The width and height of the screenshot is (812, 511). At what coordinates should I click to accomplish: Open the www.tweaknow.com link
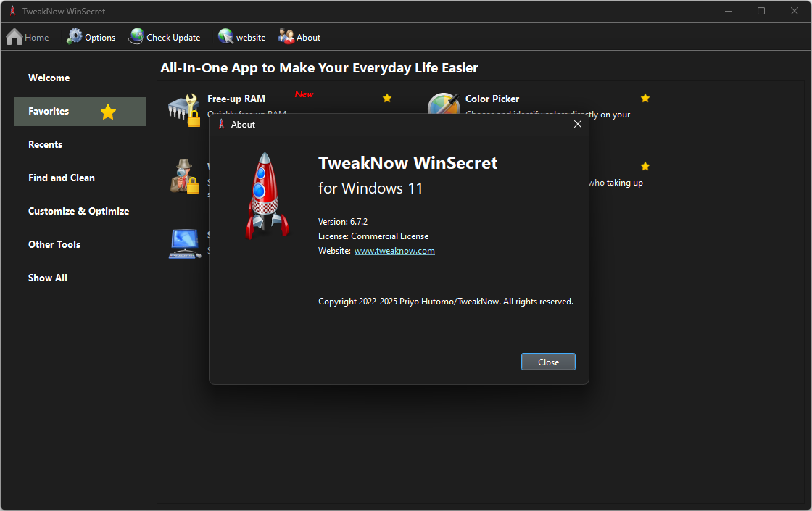[394, 251]
